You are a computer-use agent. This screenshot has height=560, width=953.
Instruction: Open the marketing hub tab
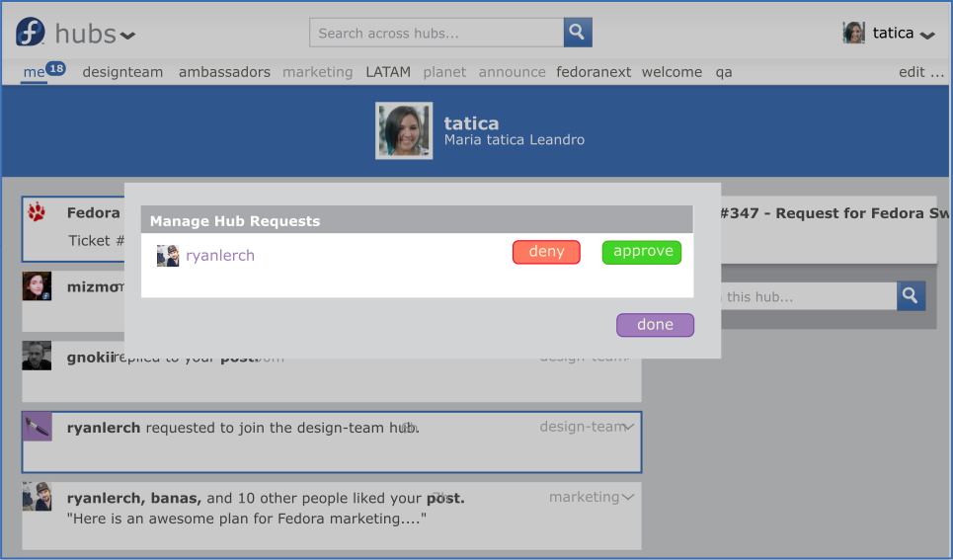click(317, 72)
